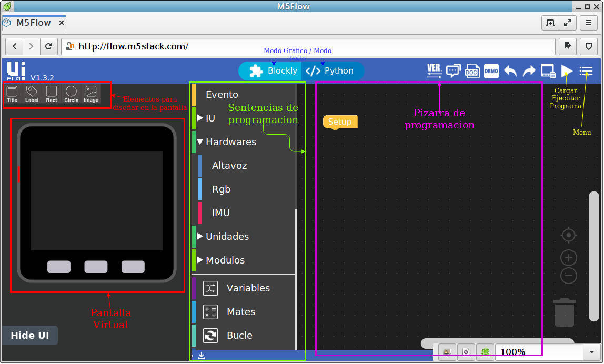Add a Title element to the screen

[x=12, y=94]
